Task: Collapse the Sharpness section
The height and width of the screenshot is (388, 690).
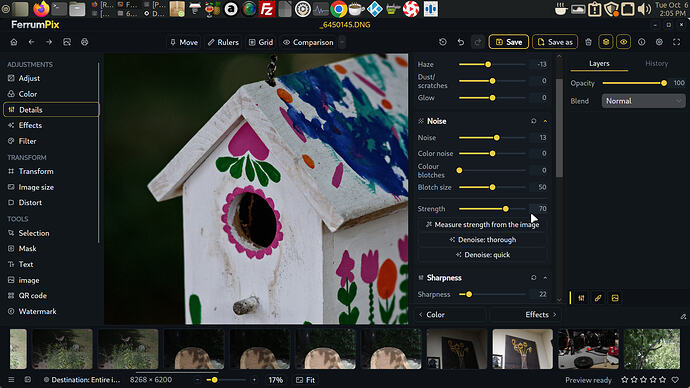Action: tap(546, 278)
